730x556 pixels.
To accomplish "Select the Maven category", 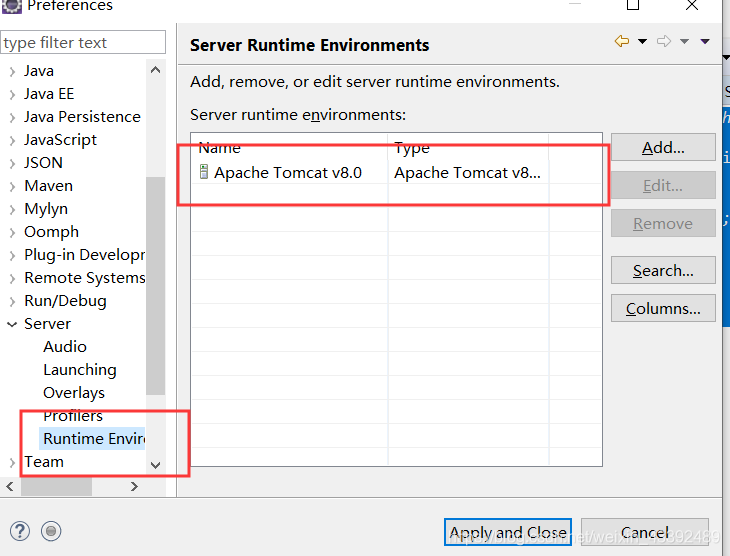I will [48, 186].
